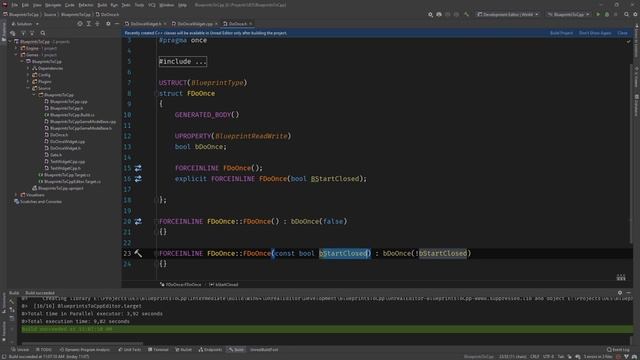Click the collapse all icon in Solution panel
The height and width of the screenshot is (360, 640).
pos(97,24)
